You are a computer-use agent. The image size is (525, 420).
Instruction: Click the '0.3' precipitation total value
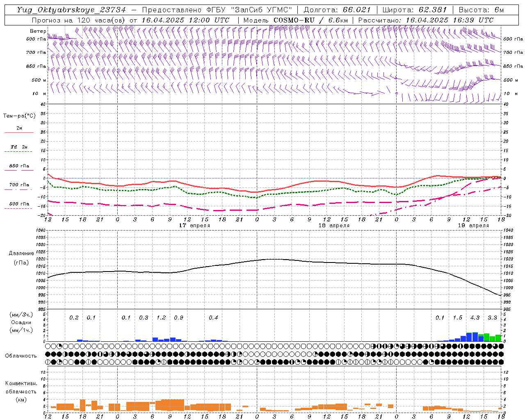tap(144, 318)
